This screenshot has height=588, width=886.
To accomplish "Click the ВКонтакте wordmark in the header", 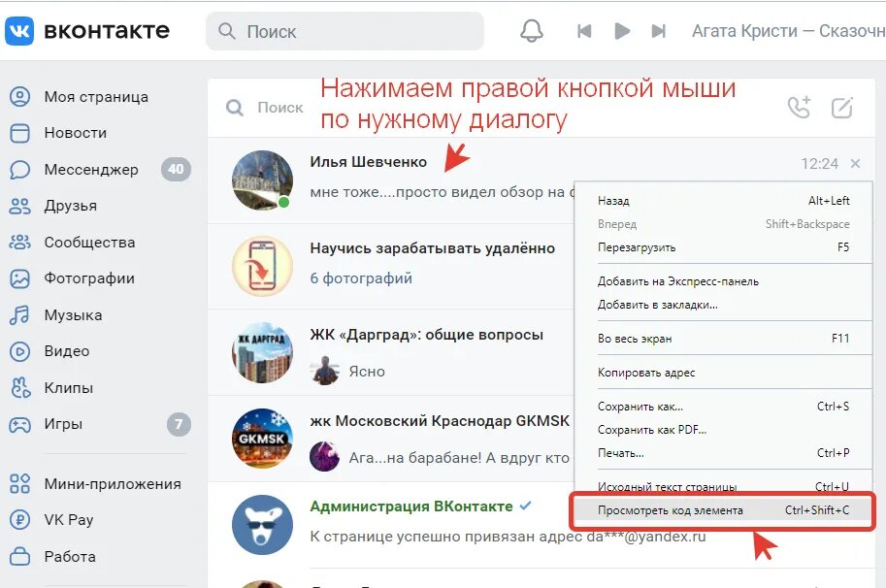I will click(x=107, y=30).
